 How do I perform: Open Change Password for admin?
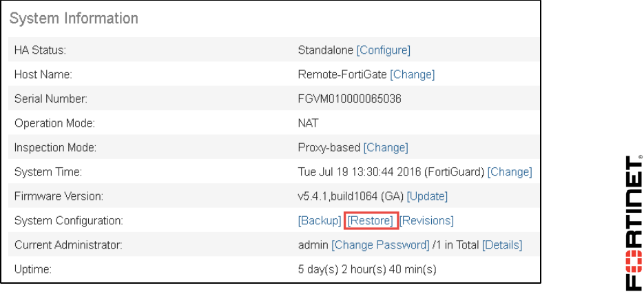click(380, 245)
